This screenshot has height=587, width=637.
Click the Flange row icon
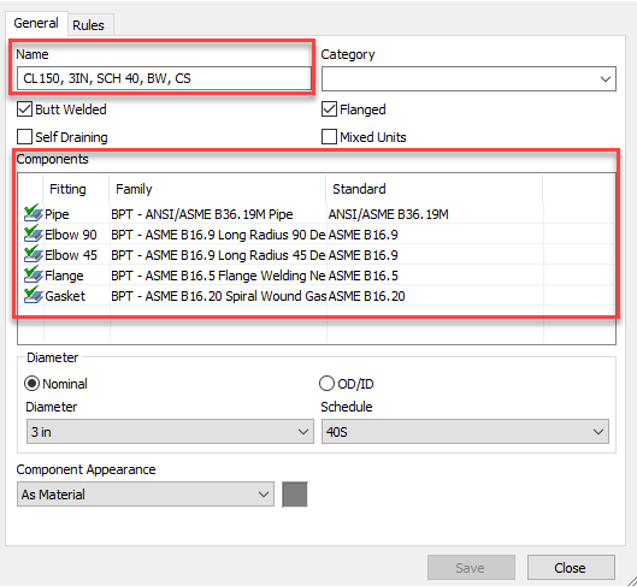pyautogui.click(x=33, y=276)
